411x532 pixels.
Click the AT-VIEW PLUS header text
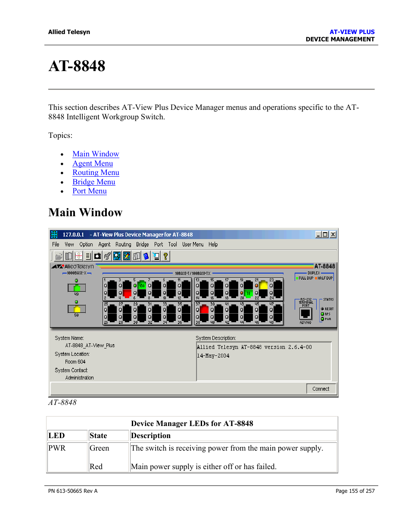[352, 32]
